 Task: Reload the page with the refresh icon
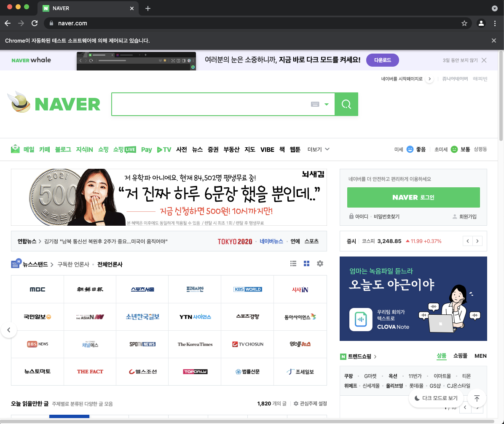[35, 23]
